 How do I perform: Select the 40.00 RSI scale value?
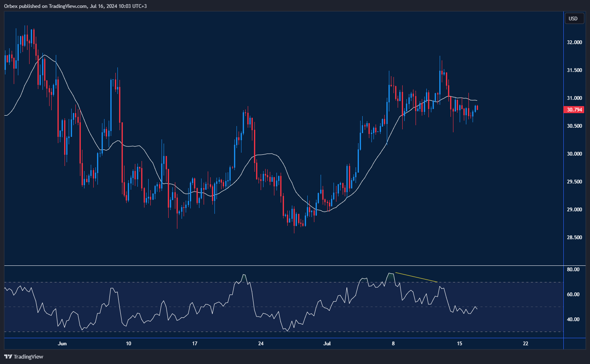[x=573, y=319]
